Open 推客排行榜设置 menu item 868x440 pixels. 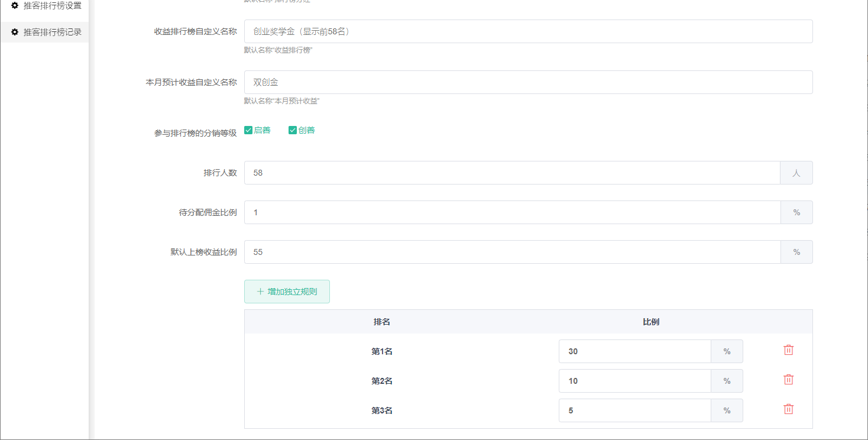coord(52,5)
